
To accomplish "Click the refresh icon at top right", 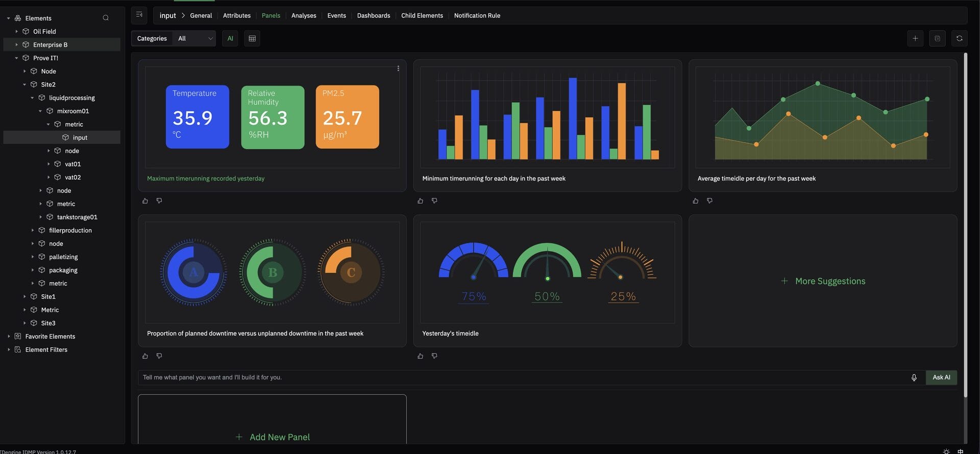I will tap(959, 38).
